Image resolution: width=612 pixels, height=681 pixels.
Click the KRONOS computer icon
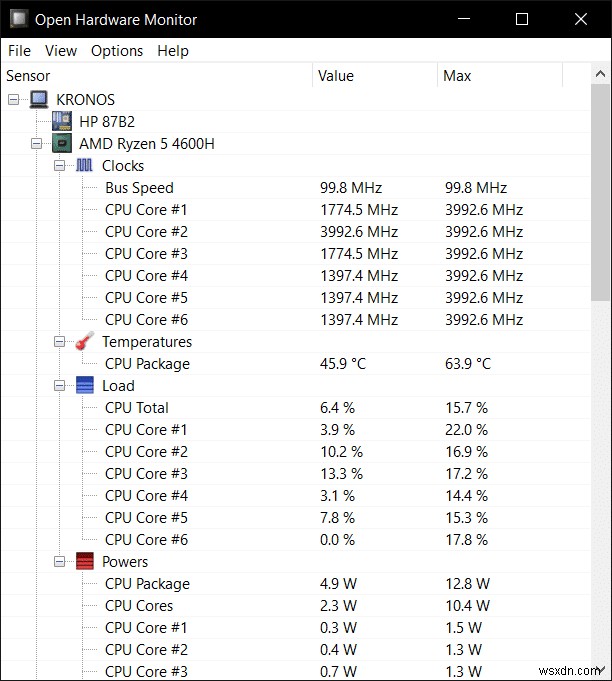coord(39,99)
